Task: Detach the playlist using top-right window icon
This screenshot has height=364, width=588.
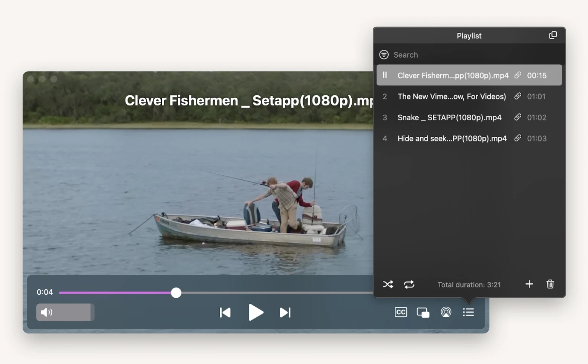Action: [553, 35]
